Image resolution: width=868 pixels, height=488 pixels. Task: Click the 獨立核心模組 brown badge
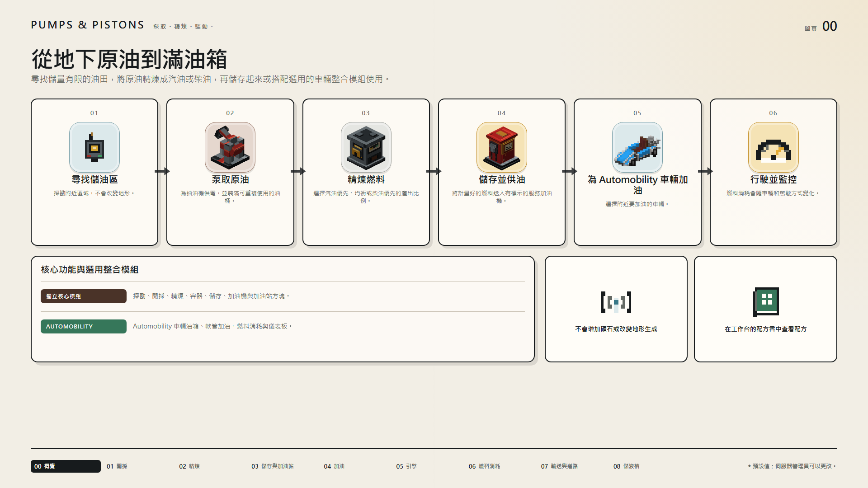[x=84, y=296]
